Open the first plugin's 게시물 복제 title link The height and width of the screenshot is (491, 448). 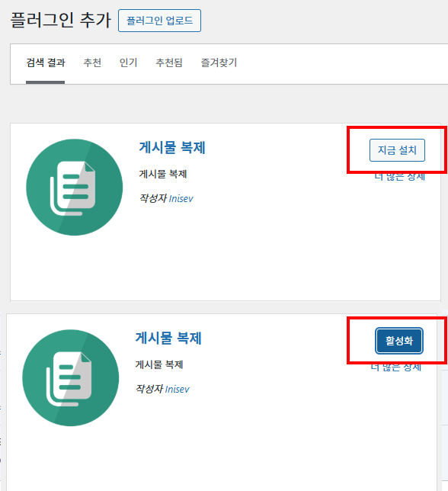(x=172, y=147)
